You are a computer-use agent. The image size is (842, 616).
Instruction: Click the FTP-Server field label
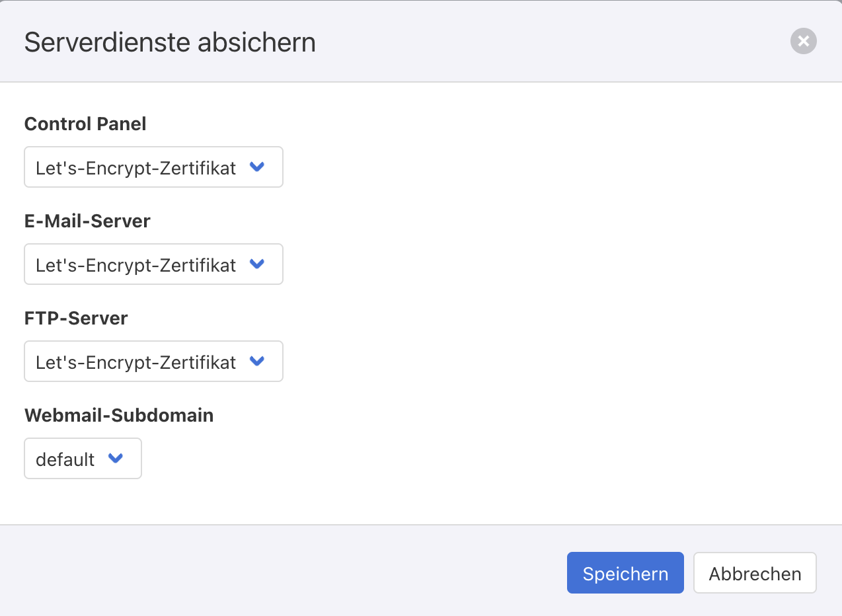click(x=76, y=318)
